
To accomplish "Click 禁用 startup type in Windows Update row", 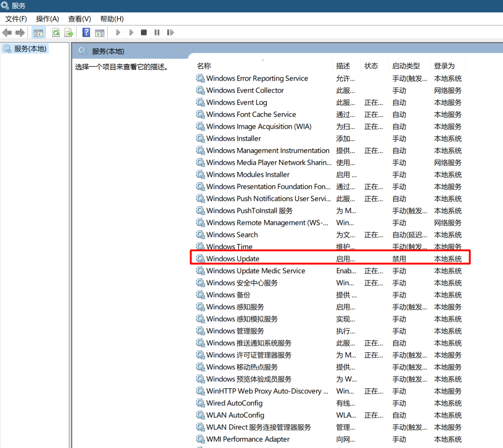I will click(399, 259).
